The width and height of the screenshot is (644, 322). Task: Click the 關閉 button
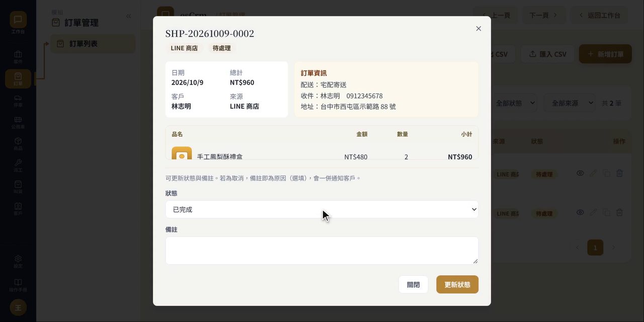click(x=413, y=284)
